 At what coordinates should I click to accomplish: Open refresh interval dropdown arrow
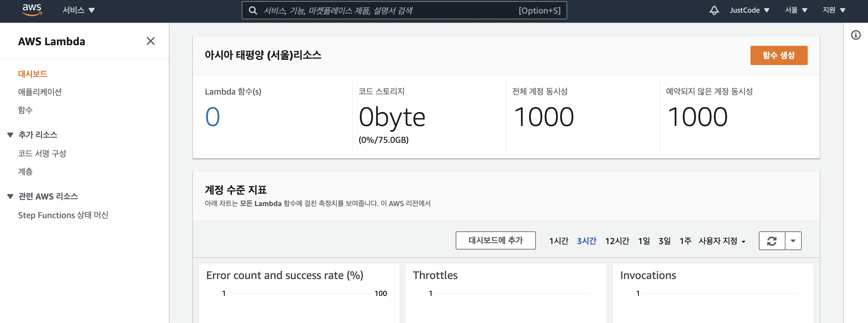(x=793, y=241)
